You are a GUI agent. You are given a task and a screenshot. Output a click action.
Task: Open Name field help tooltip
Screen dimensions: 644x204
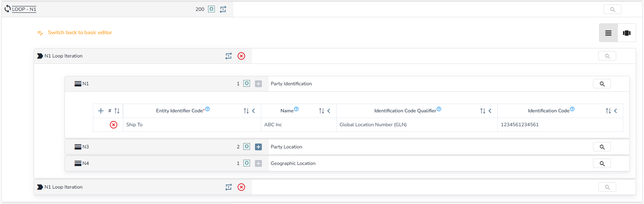coord(296,109)
